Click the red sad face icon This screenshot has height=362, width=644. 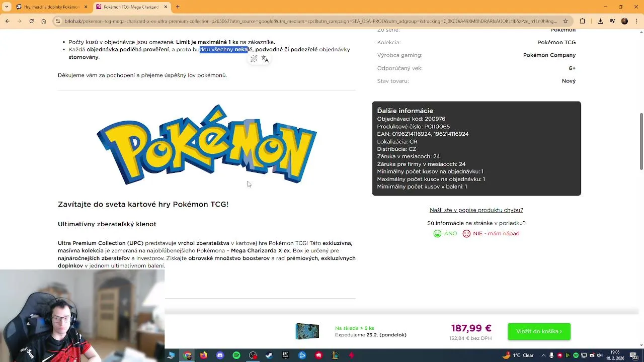tap(466, 233)
